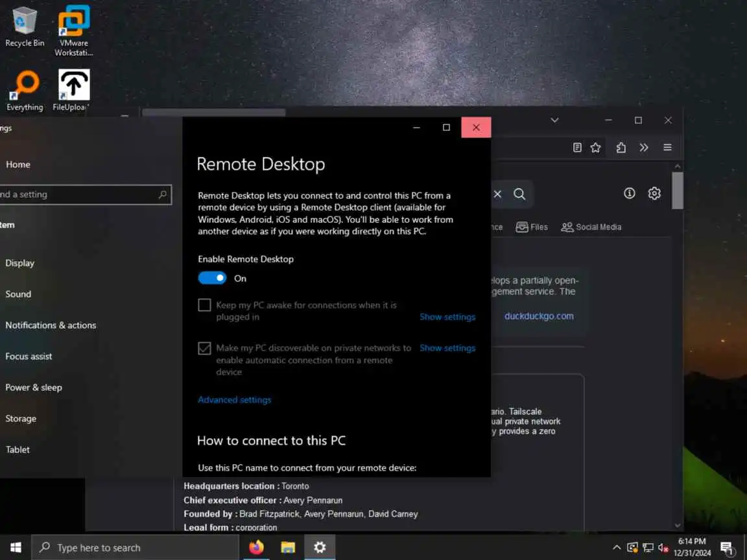This screenshot has width=747, height=560.
Task: Go to Settings Home
Action: click(18, 165)
